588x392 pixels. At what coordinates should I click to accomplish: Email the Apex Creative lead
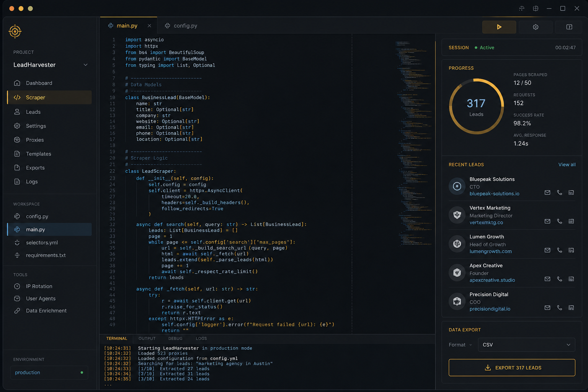point(547,279)
